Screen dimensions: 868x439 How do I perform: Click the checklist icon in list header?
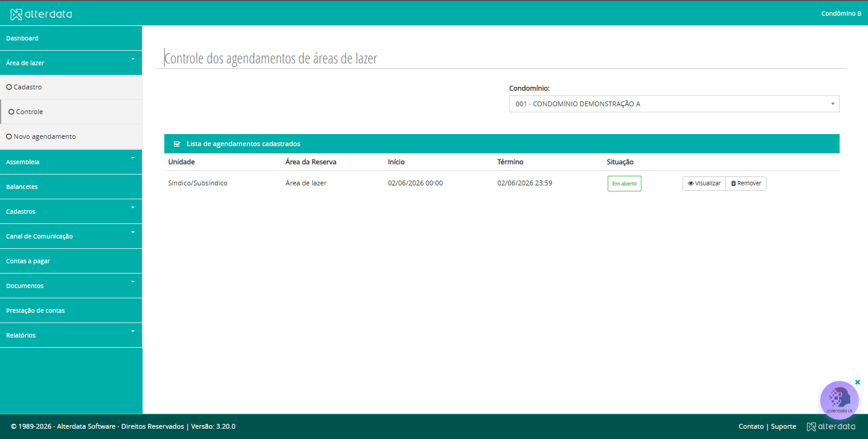(177, 144)
